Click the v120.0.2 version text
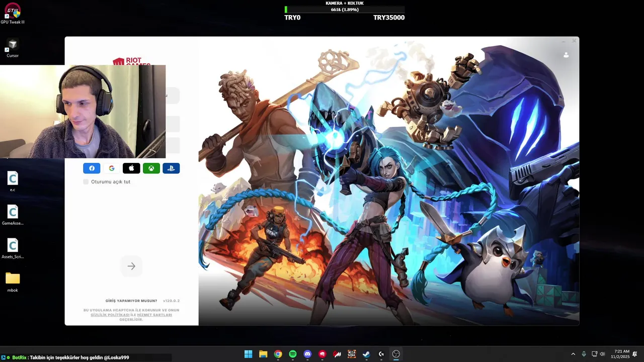 pyautogui.click(x=171, y=301)
